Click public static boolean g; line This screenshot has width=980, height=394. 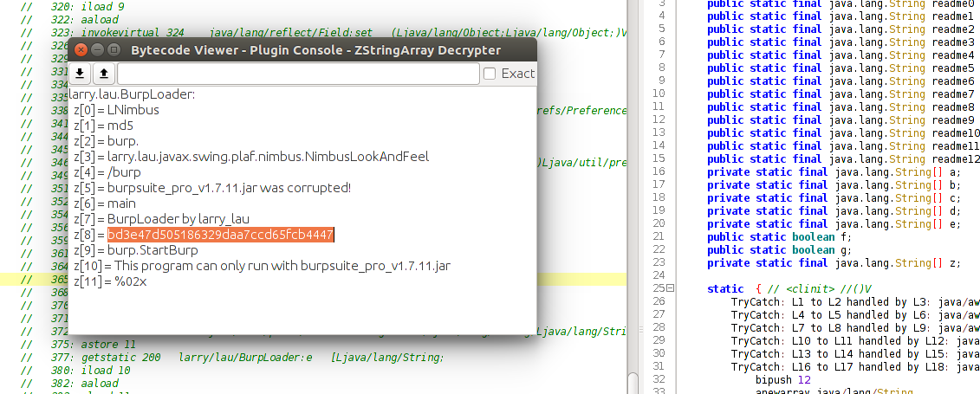(779, 250)
